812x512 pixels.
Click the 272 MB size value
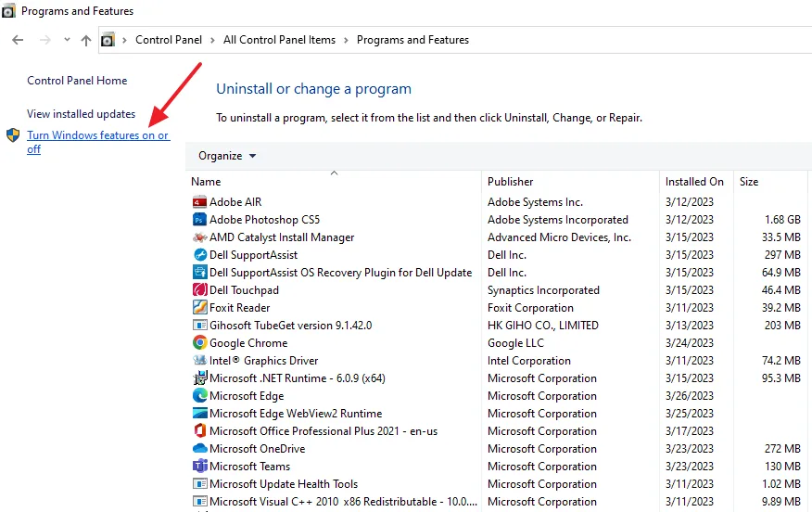point(782,449)
